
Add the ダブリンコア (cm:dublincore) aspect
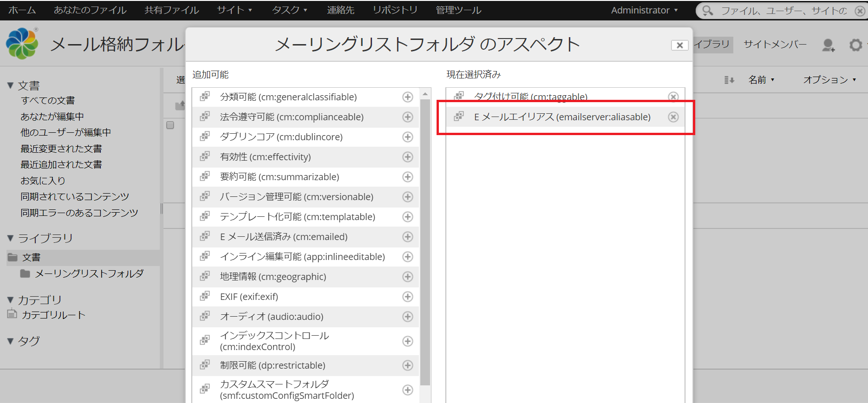(x=407, y=137)
